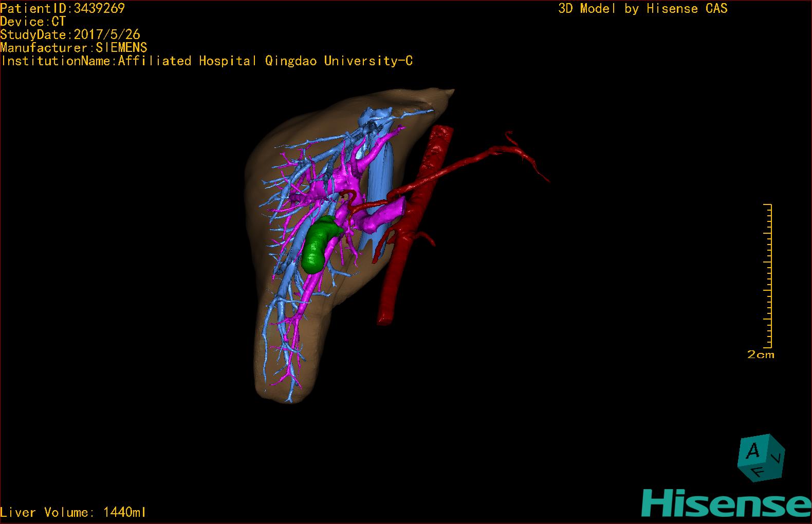Click the '3D Model by Hisense CAS' title
The height and width of the screenshot is (524, 812).
pos(642,9)
